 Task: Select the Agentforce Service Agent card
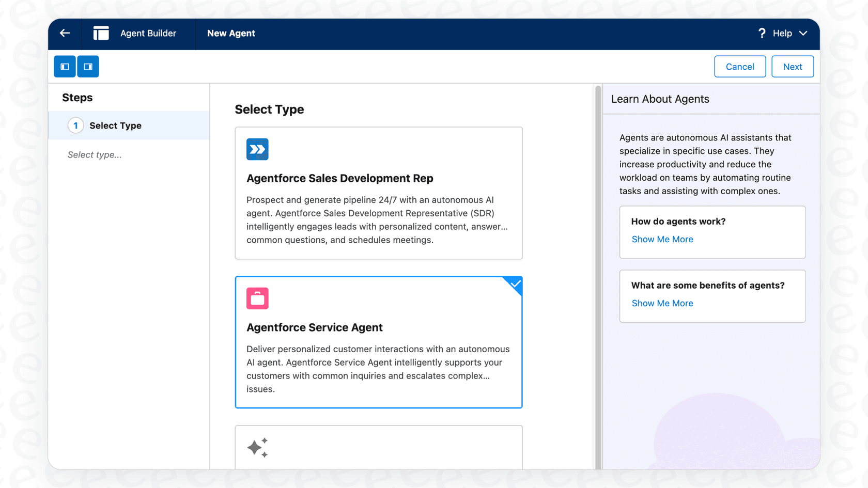(x=378, y=342)
